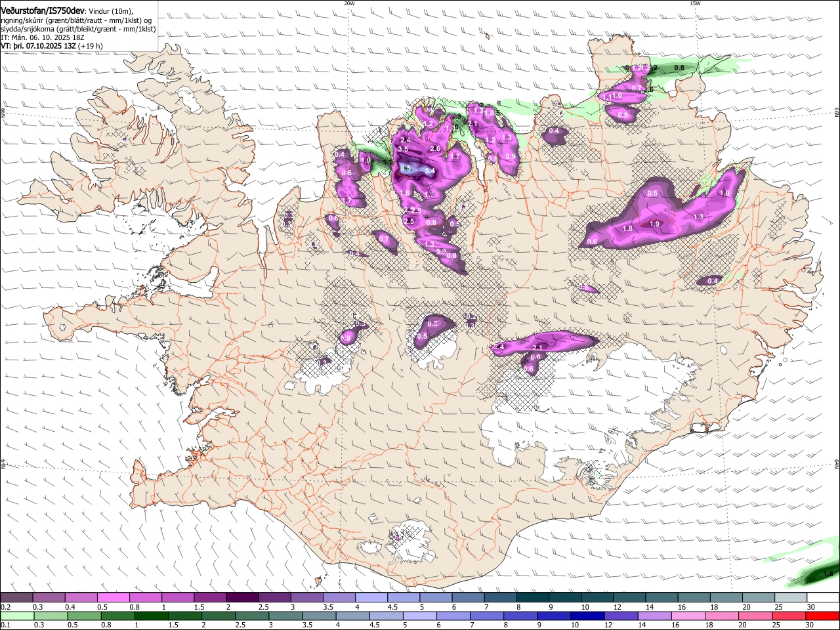Pick the lower scale green swatch at 0.8

coord(117,616)
